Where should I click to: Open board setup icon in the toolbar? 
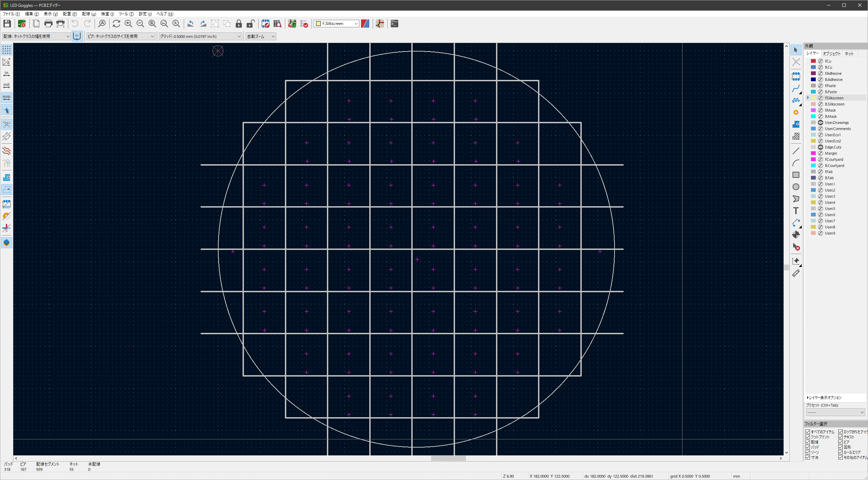tap(22, 24)
